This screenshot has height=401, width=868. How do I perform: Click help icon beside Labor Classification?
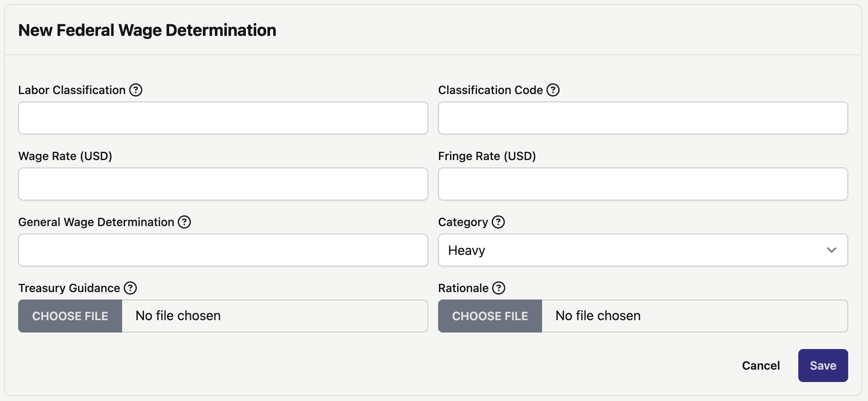click(136, 90)
